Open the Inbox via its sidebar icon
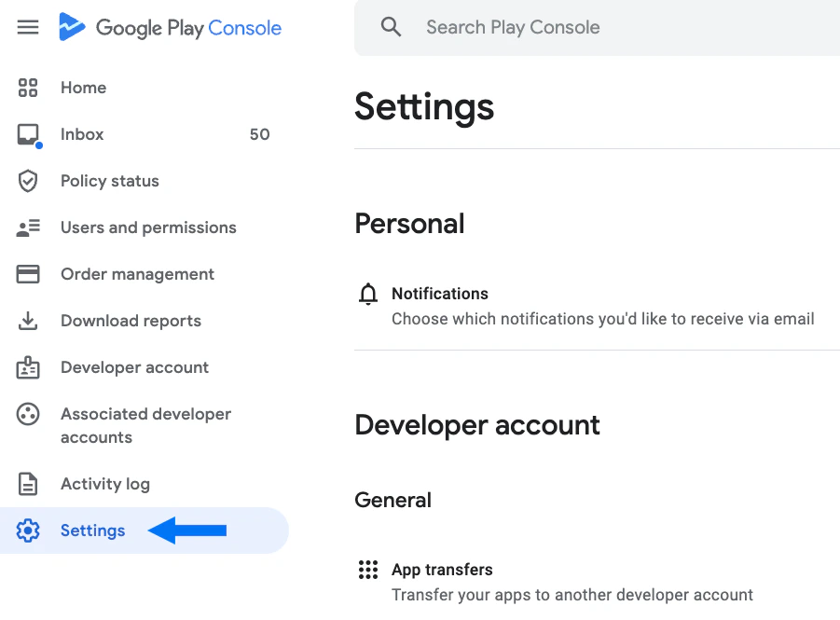Screen dimensions: 840x620 pyautogui.click(x=28, y=134)
